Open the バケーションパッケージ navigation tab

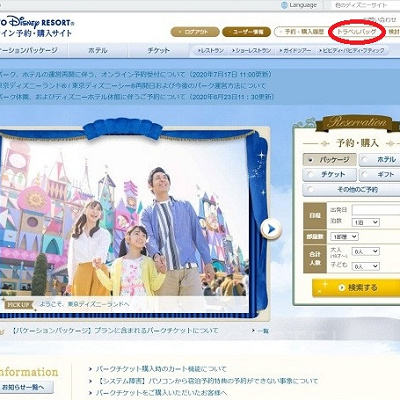pyautogui.click(x=33, y=50)
